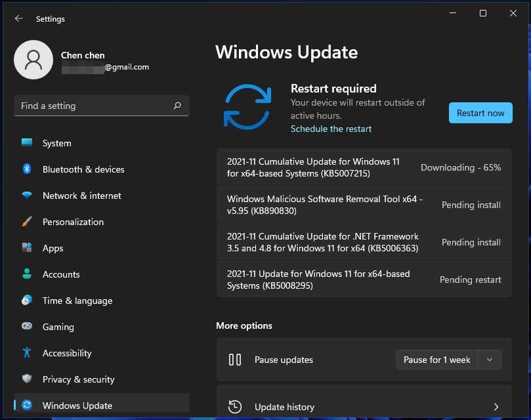The height and width of the screenshot is (420, 531).
Task: Click the Network wifi icon
Action: tap(27, 195)
